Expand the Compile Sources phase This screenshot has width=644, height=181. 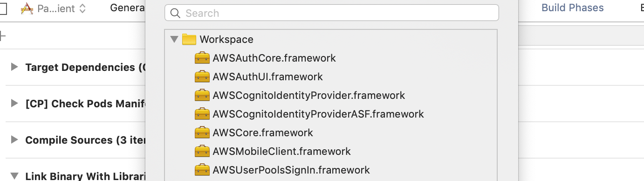tap(14, 139)
